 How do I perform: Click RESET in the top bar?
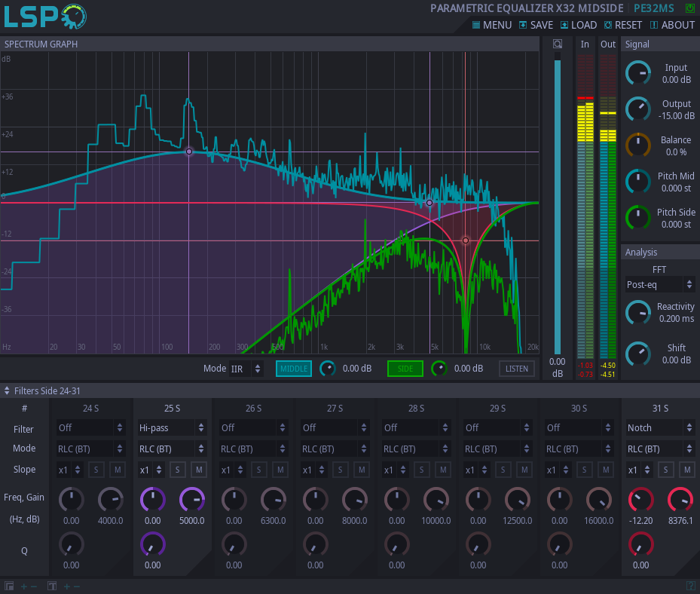coord(623,25)
